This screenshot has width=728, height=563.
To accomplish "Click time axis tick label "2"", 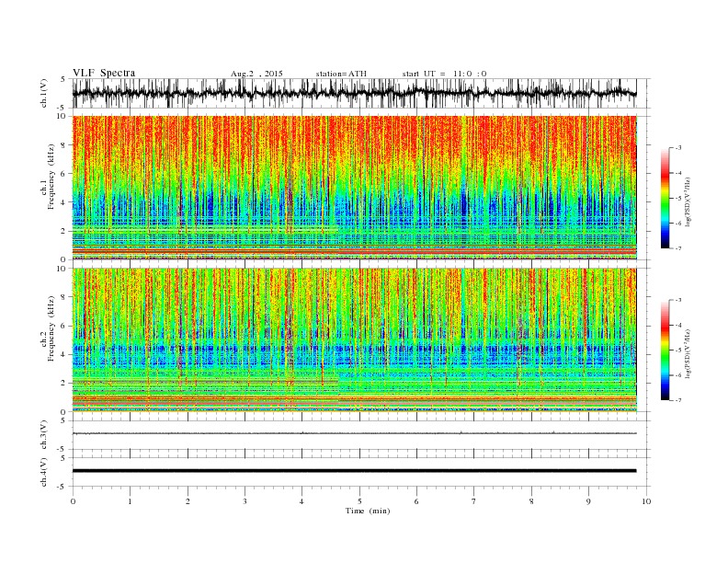I will click(188, 501).
